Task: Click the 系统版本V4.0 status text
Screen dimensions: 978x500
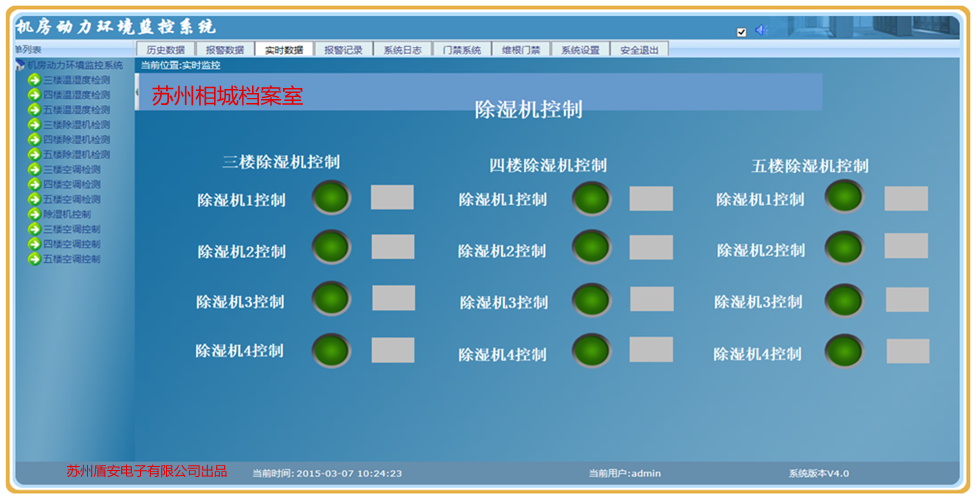Action: 819,474
